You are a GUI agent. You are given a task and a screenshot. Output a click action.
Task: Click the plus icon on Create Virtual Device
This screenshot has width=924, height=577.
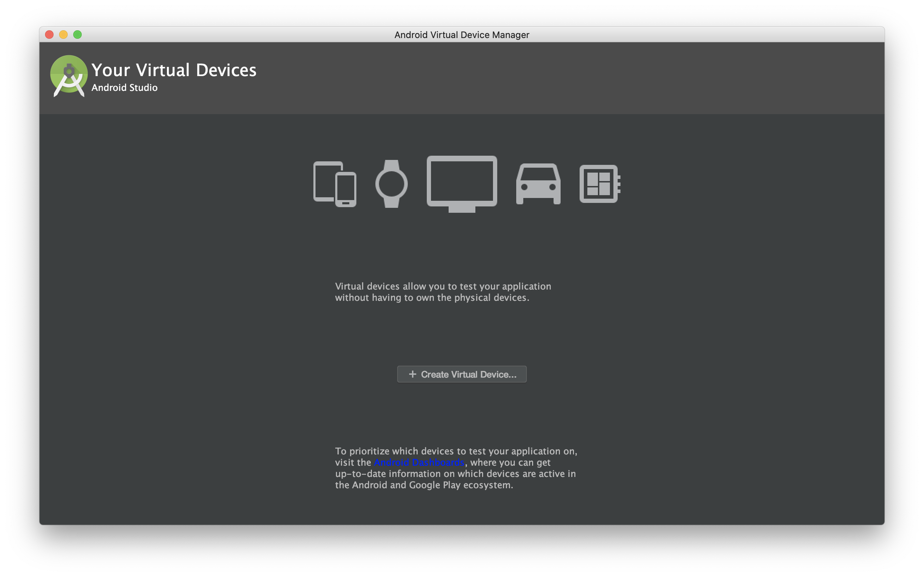click(x=412, y=374)
